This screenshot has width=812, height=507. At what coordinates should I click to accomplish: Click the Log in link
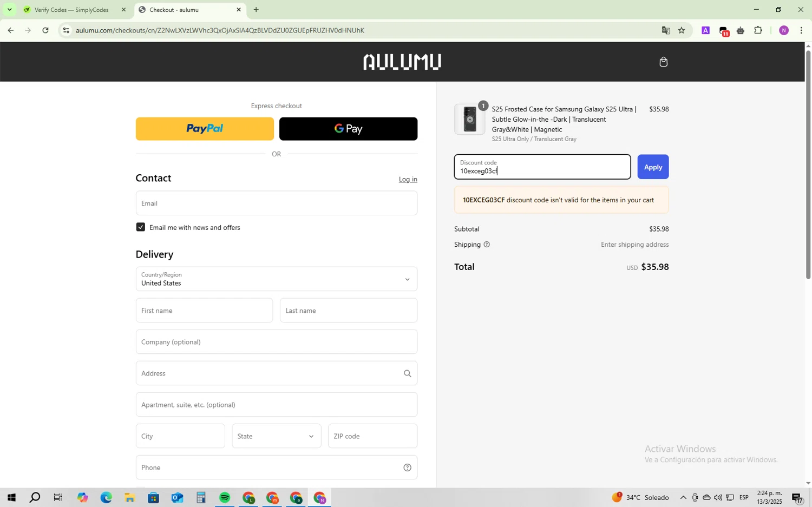(x=408, y=179)
